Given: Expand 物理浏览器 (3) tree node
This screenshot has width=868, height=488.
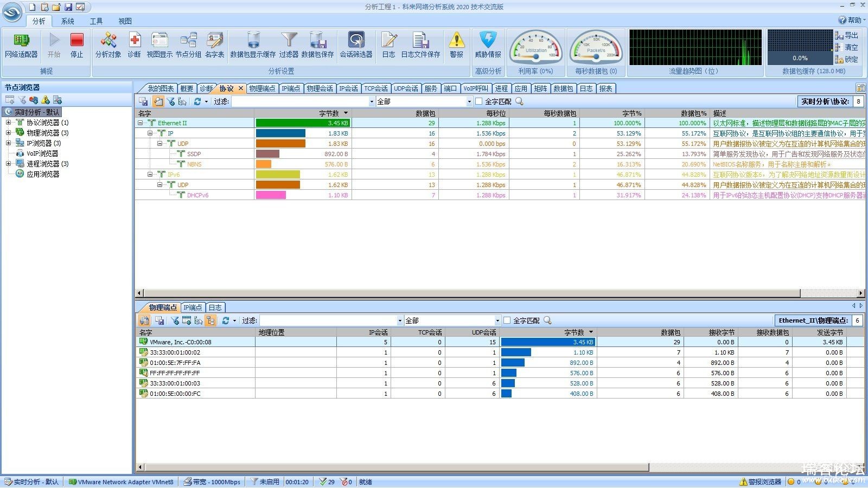Looking at the screenshot, I should (8, 133).
